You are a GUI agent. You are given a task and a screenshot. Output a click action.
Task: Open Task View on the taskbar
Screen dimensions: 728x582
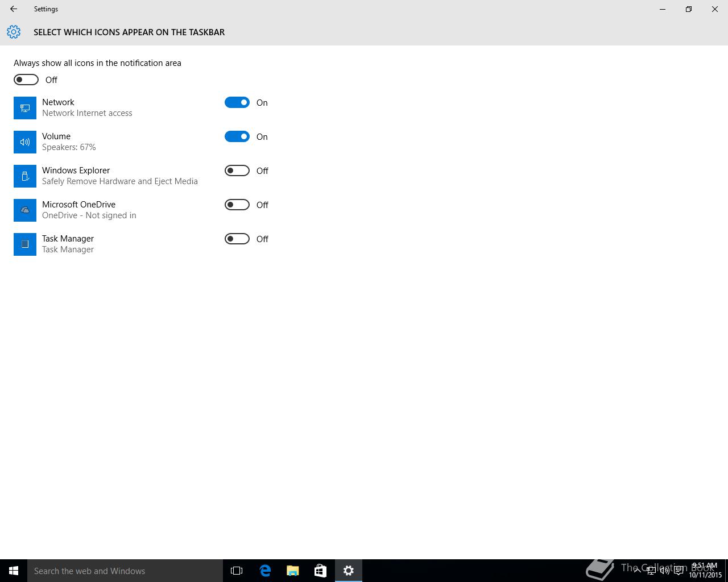tap(237, 571)
